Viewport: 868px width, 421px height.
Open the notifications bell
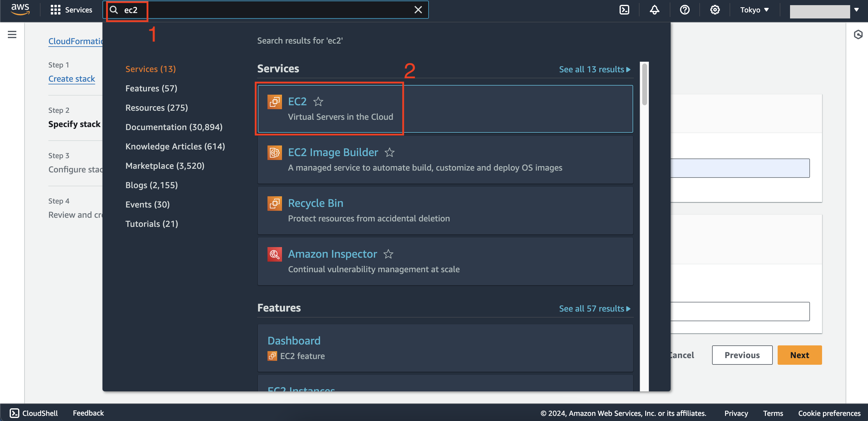click(654, 10)
